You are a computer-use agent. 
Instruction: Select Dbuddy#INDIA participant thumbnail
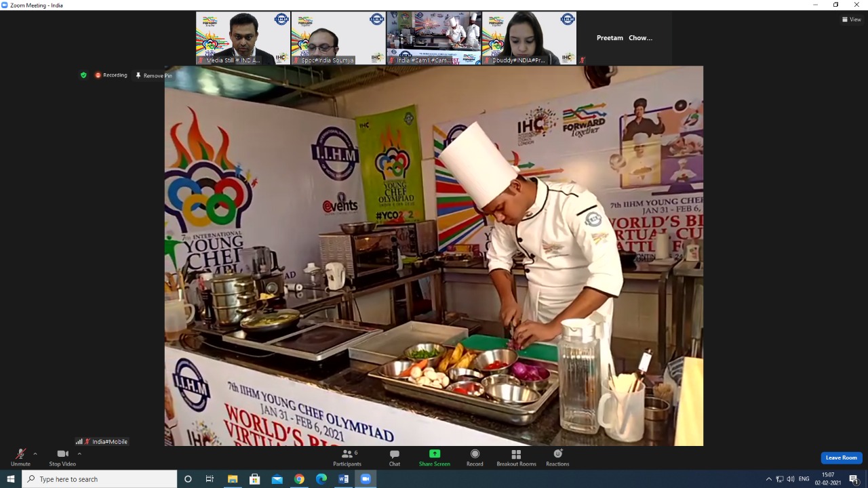coord(529,38)
